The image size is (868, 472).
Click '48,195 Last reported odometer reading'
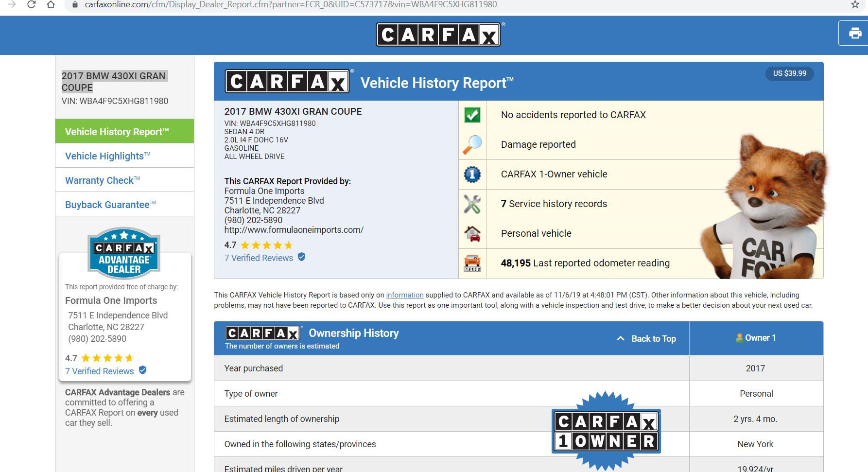click(x=585, y=263)
